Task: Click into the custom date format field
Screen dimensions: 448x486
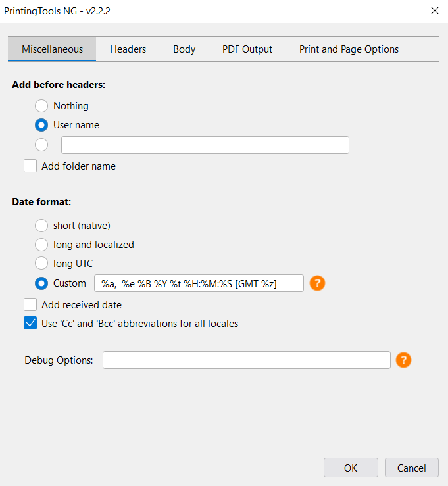Action: tap(199, 283)
